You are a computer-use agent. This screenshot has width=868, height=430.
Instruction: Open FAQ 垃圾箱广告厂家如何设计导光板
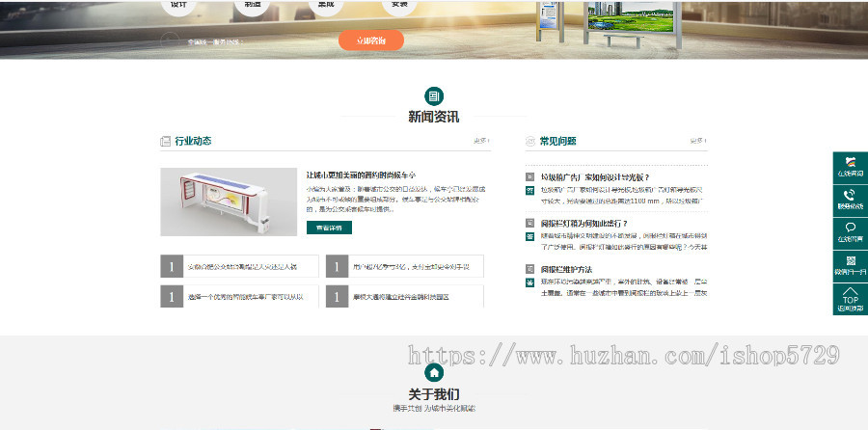tap(594, 177)
